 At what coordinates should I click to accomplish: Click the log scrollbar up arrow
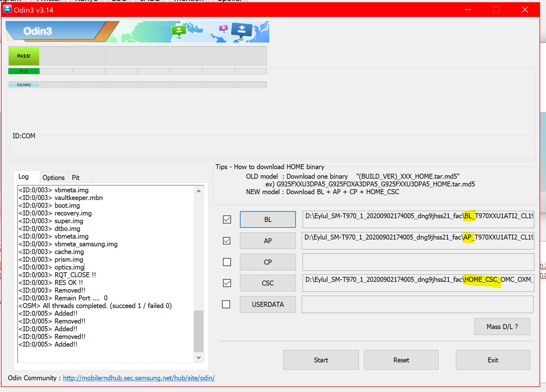(199, 191)
